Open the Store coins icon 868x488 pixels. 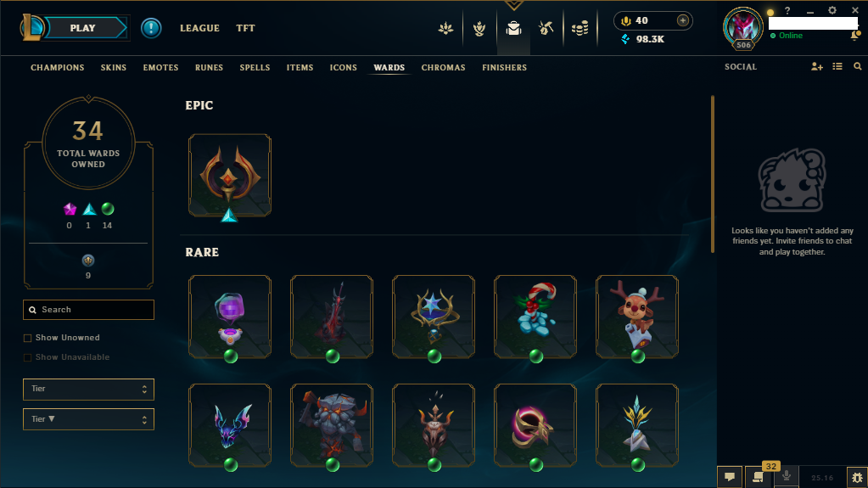tap(580, 28)
